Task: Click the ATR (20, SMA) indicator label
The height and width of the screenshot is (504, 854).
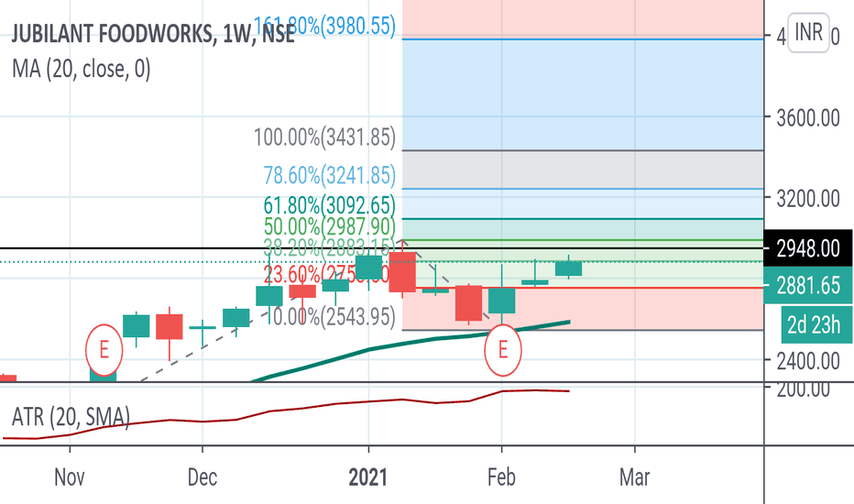Action: coord(71,417)
